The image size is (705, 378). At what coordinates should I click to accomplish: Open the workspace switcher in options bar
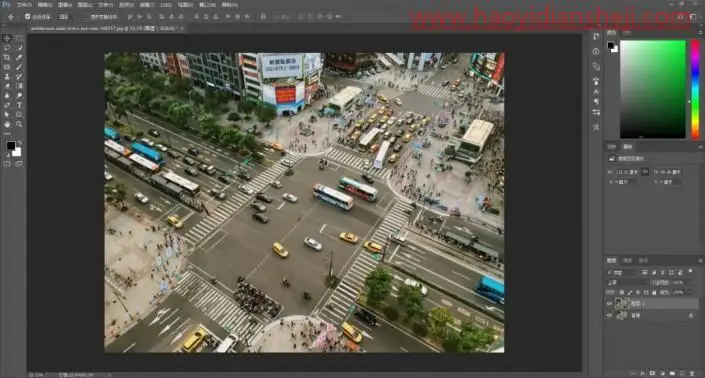[x=693, y=17]
